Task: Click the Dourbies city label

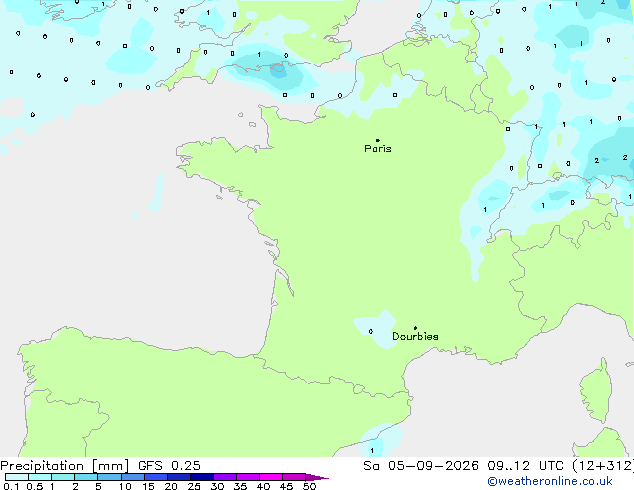Action: [415, 336]
